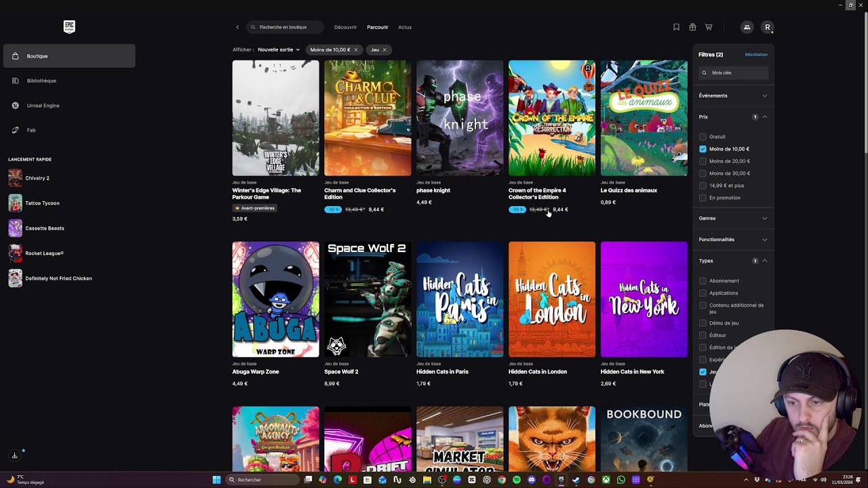
Task: Open the phase knight game title
Action: tap(433, 190)
